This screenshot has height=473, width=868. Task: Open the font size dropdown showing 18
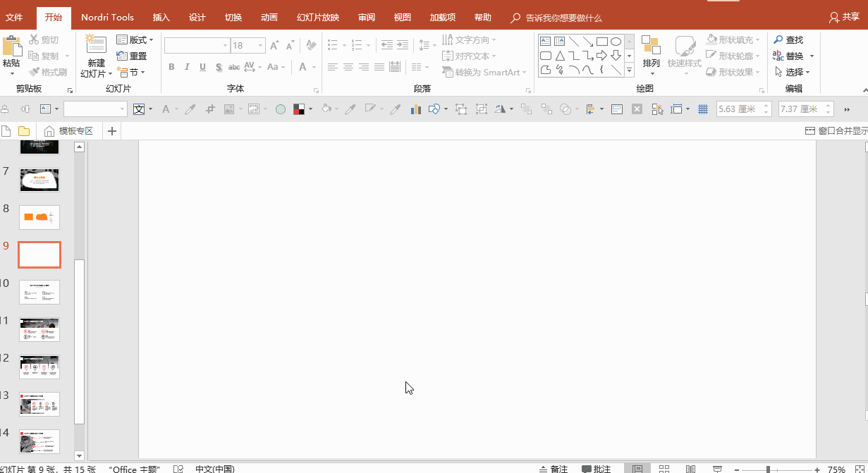(260, 46)
